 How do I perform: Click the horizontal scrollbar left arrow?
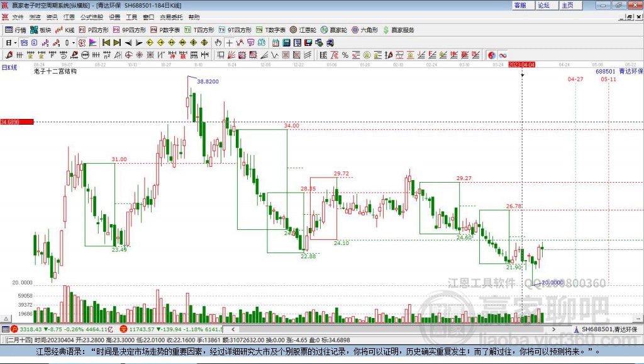233,329
